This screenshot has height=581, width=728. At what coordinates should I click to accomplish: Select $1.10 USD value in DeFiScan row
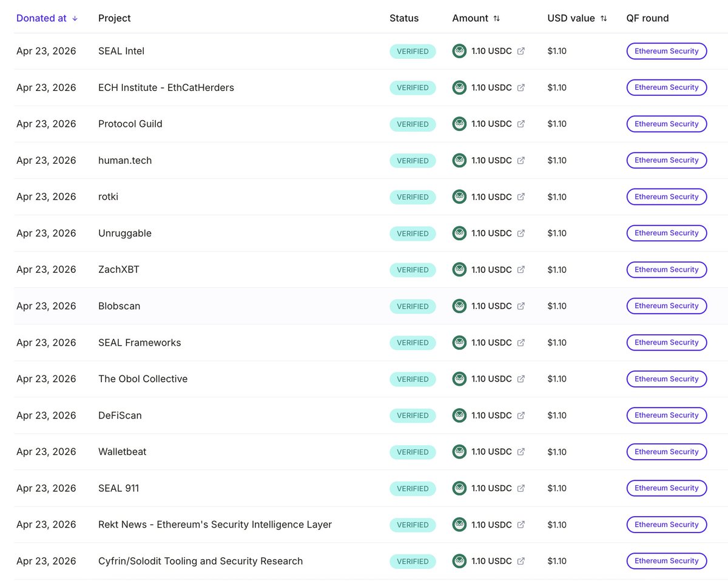(557, 415)
